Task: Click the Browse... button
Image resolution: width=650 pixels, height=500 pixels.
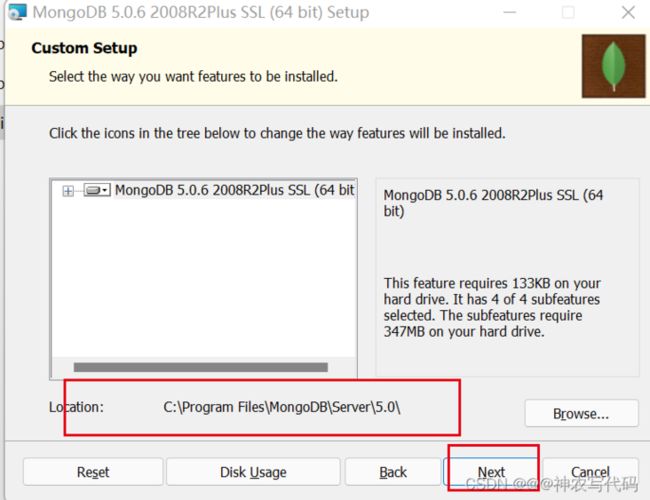Action: click(x=581, y=413)
